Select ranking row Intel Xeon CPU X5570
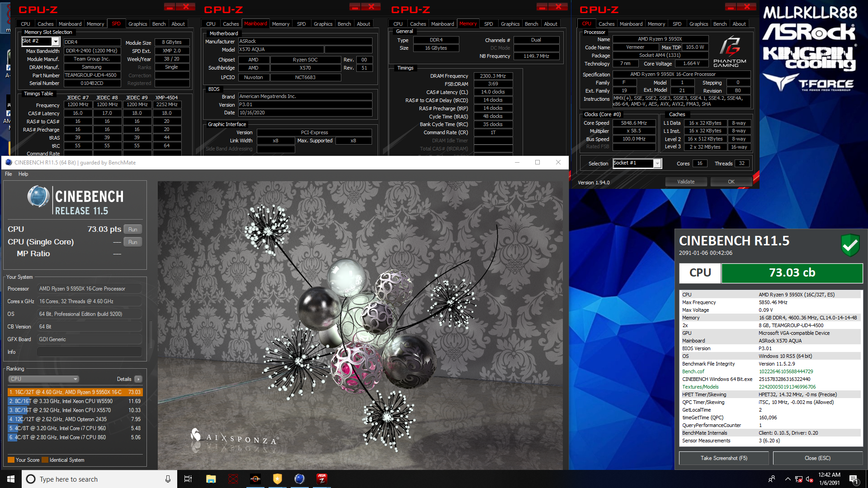This screenshot has height=488, width=868. (x=75, y=410)
